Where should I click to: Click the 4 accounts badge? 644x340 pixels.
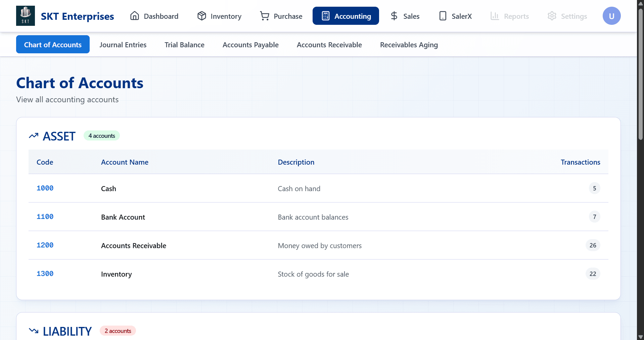click(102, 135)
